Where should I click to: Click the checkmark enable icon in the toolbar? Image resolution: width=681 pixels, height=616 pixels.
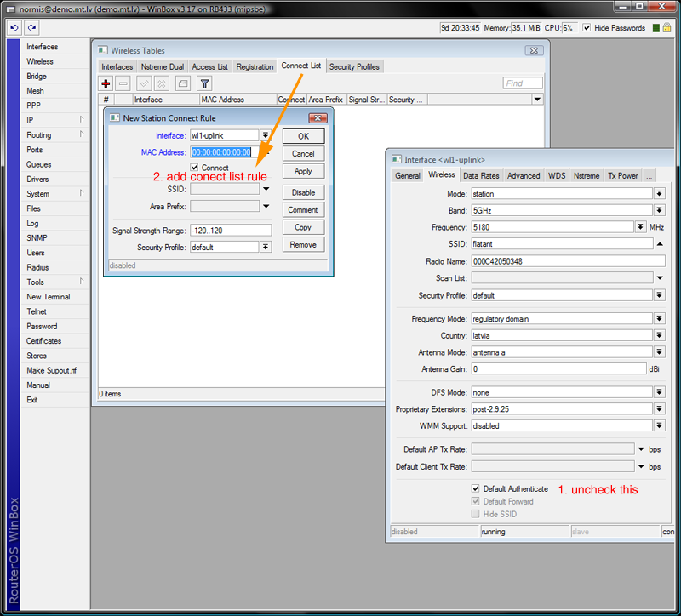[144, 83]
